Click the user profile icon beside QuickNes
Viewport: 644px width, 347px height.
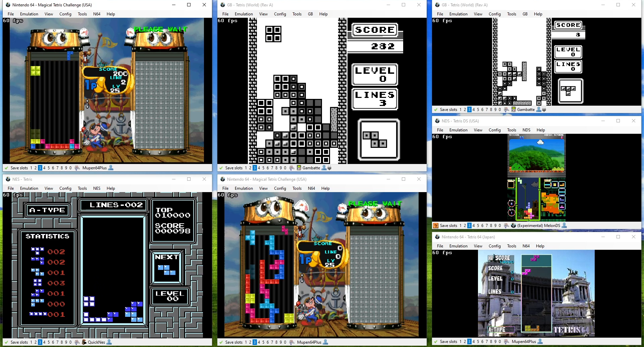(109, 342)
